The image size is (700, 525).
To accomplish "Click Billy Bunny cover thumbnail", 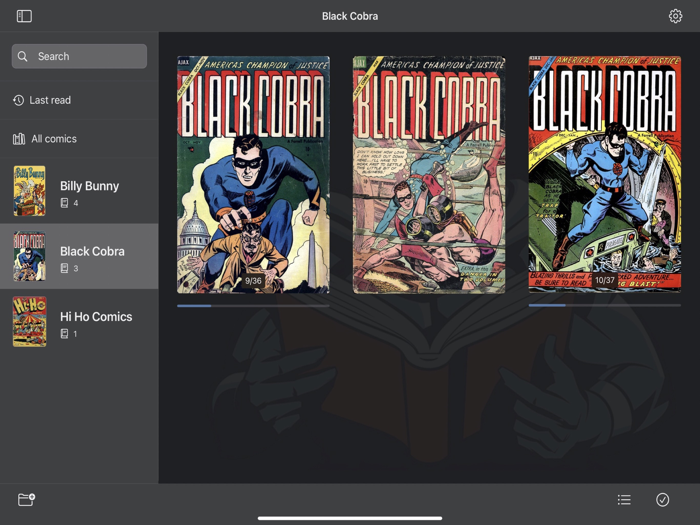I will pyautogui.click(x=29, y=191).
